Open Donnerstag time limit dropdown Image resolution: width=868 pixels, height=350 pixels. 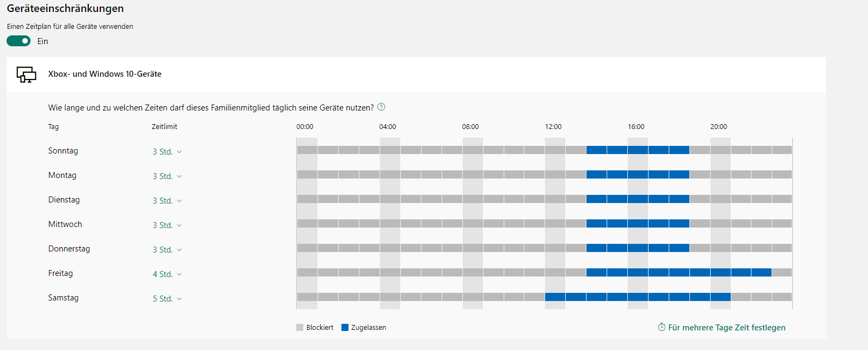tap(167, 250)
